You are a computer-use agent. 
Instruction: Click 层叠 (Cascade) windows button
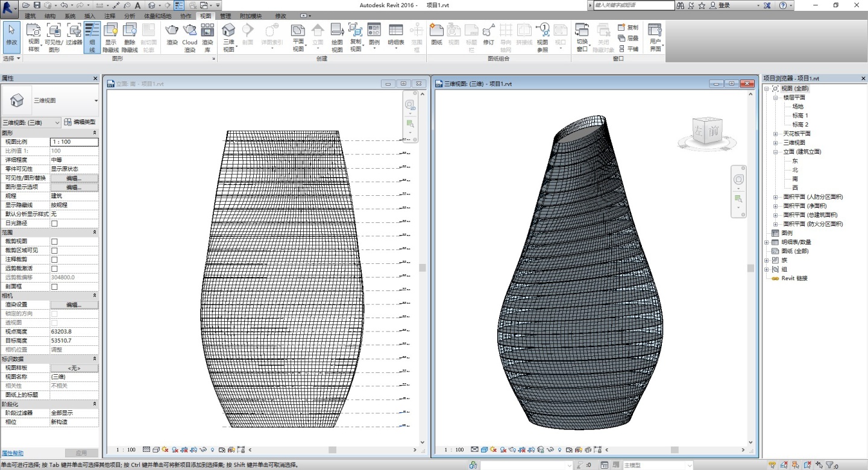click(x=628, y=38)
